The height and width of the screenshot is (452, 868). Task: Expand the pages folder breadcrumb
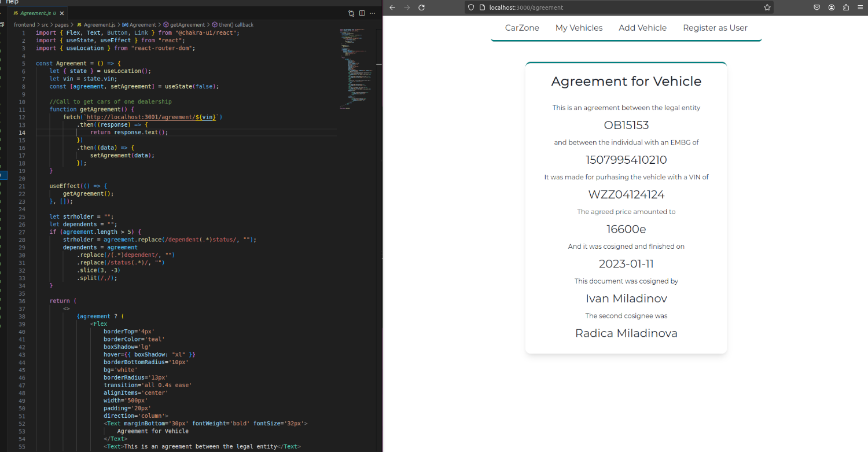click(x=61, y=25)
